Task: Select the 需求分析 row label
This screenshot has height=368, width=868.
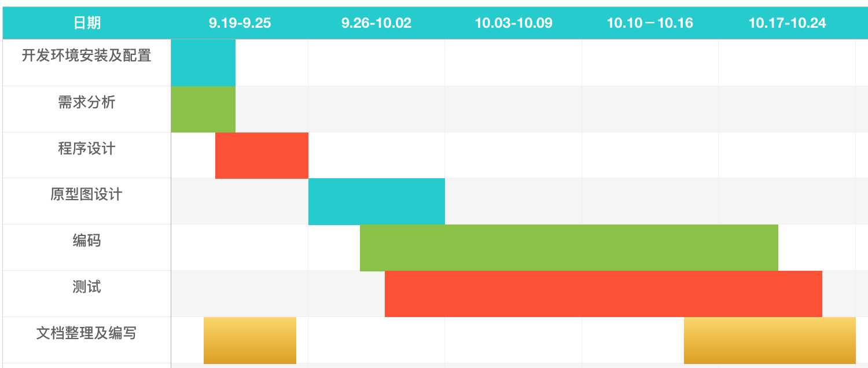Action: (87, 102)
